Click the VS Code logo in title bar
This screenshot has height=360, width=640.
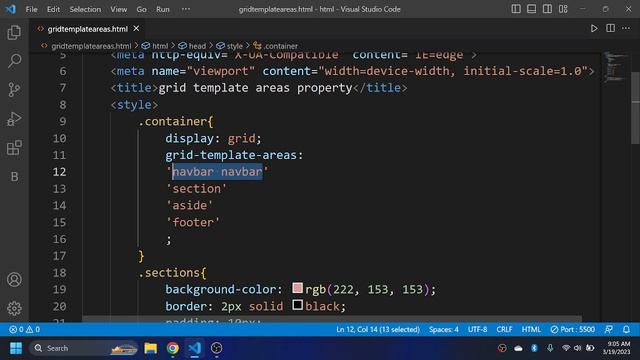[11, 9]
